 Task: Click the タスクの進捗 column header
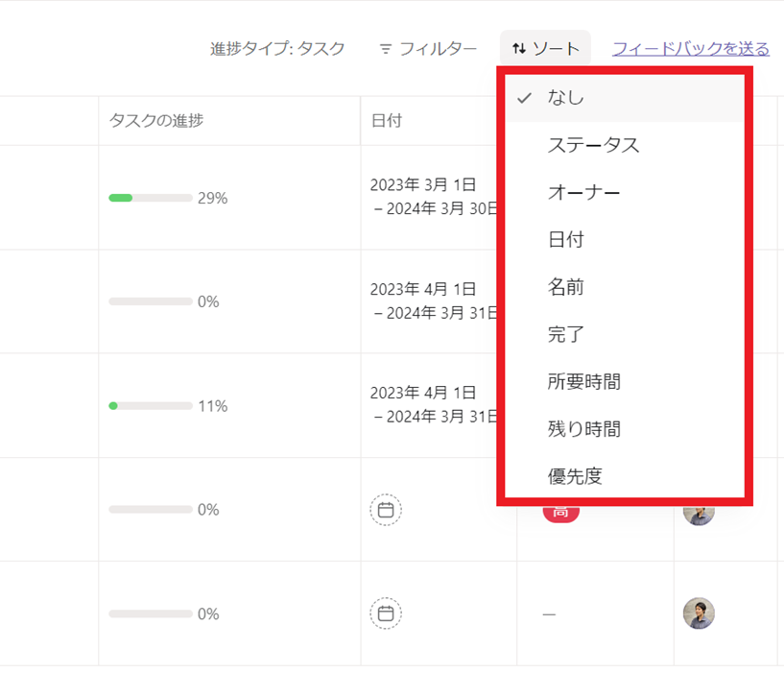point(156,120)
